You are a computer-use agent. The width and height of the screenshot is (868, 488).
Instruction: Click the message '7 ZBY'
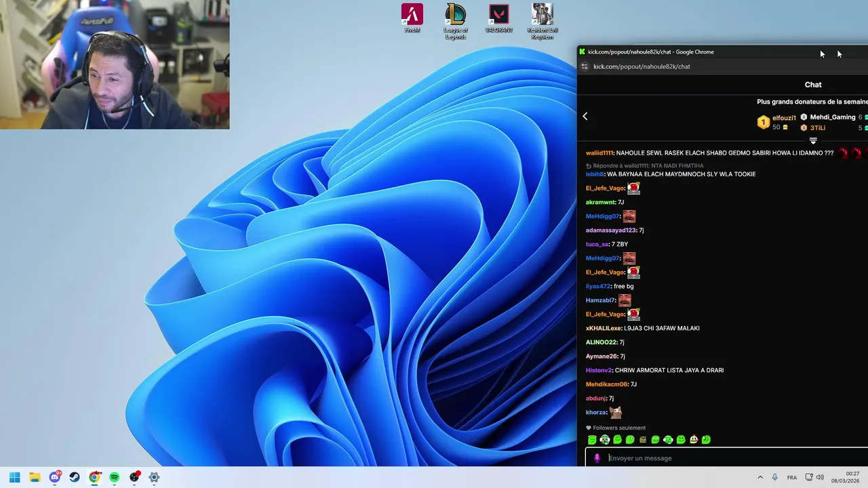point(620,245)
